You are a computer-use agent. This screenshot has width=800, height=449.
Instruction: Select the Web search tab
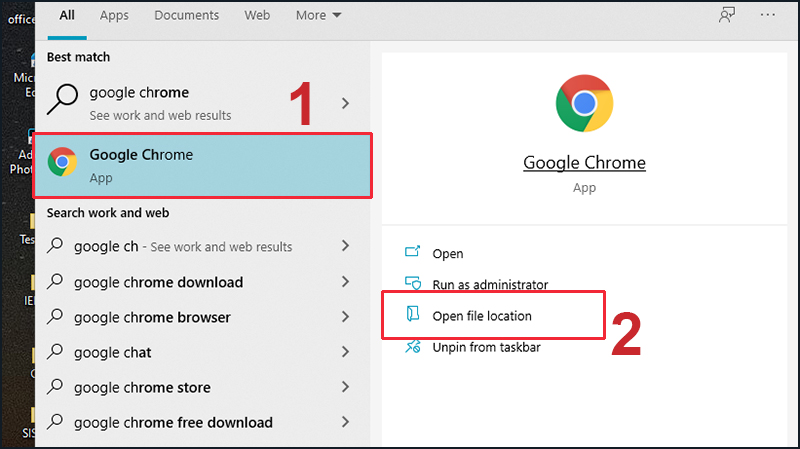[257, 16]
